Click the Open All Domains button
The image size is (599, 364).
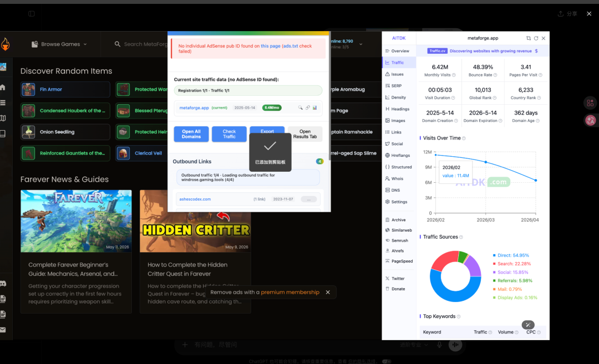[191, 134]
